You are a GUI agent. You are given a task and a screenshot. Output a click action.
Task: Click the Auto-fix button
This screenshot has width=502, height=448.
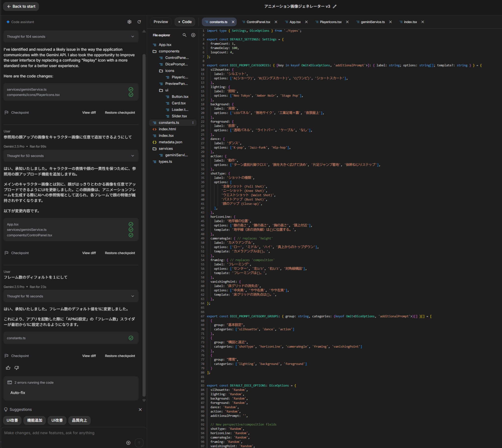[18, 393]
